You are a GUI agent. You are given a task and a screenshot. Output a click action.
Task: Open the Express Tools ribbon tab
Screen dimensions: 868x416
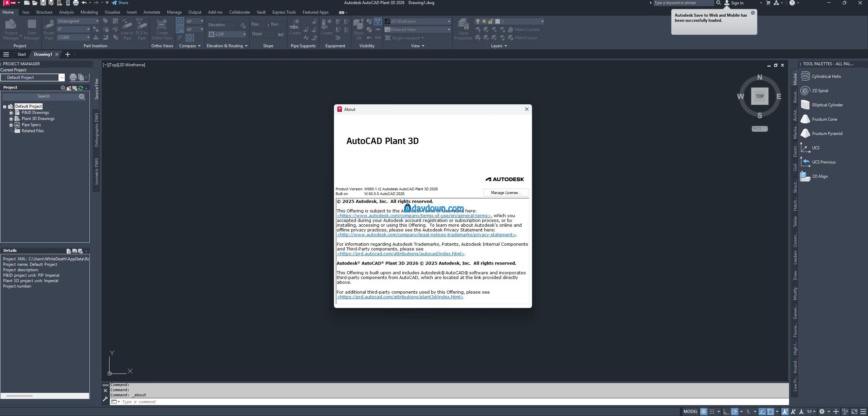(284, 12)
